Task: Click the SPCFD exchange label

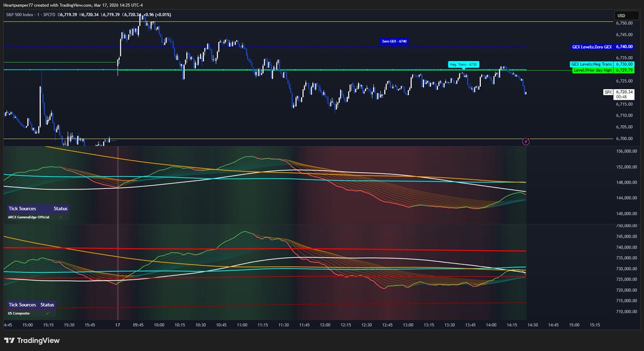Action: coord(50,14)
